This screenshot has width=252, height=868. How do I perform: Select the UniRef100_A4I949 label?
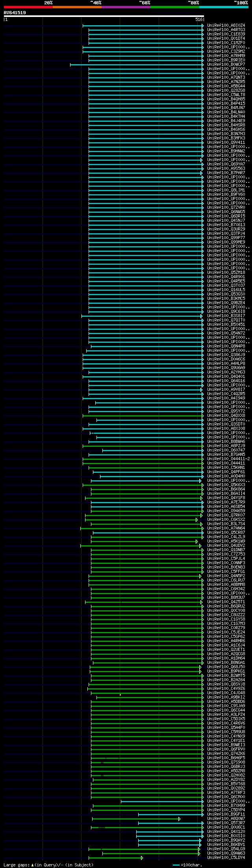(x=226, y=398)
